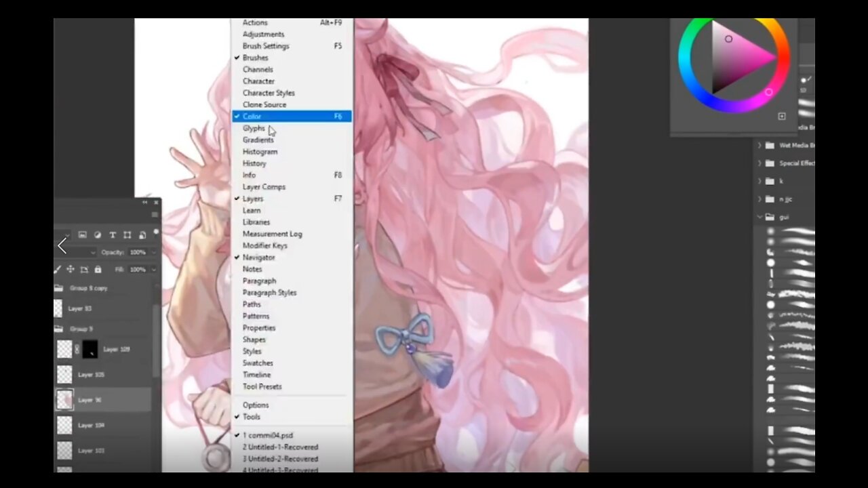Click the Special Effects brush folder icon

coord(770,163)
